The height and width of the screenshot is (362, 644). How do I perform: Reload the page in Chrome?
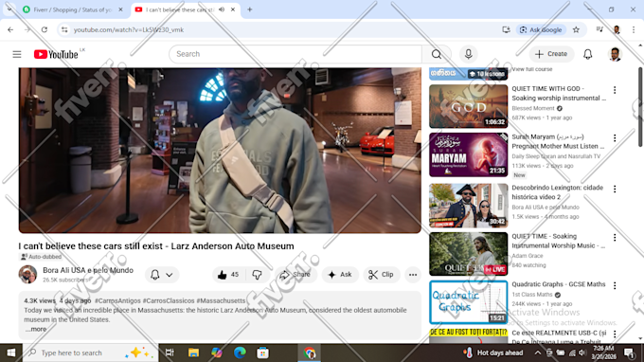[x=45, y=29]
